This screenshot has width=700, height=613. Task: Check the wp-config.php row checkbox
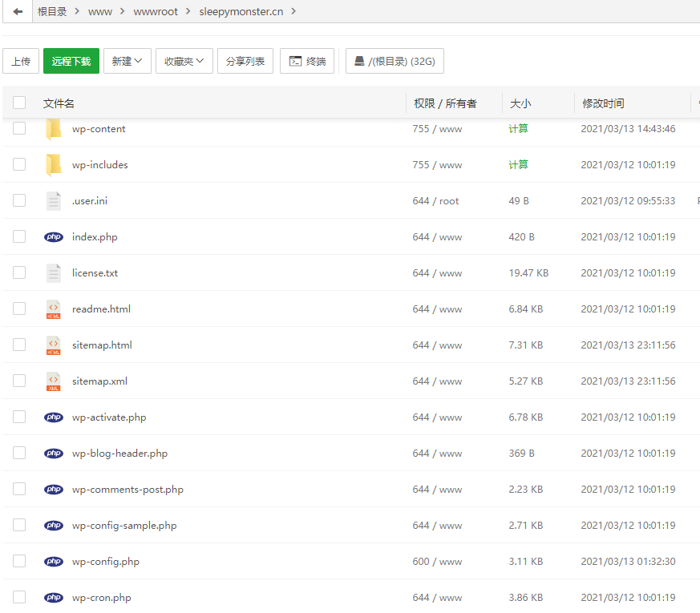pos(19,561)
